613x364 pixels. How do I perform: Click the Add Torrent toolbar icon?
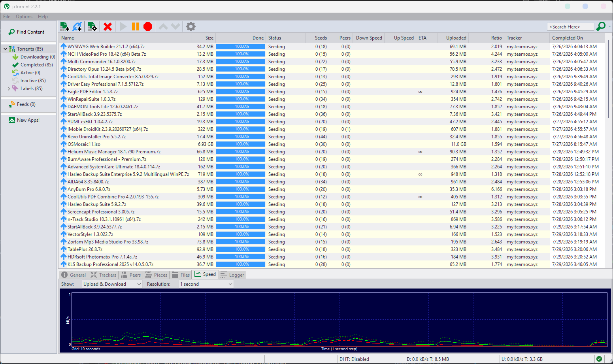[64, 26]
